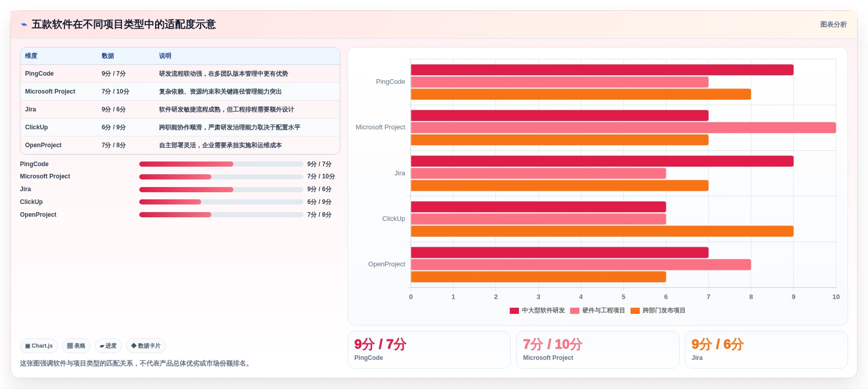
Task: Click the blue icon beside the title
Action: coord(24,25)
